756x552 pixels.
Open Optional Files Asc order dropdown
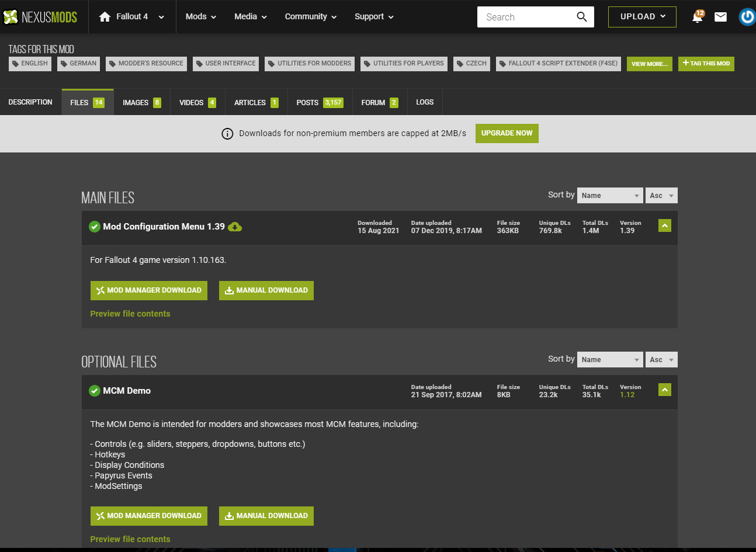click(x=661, y=360)
